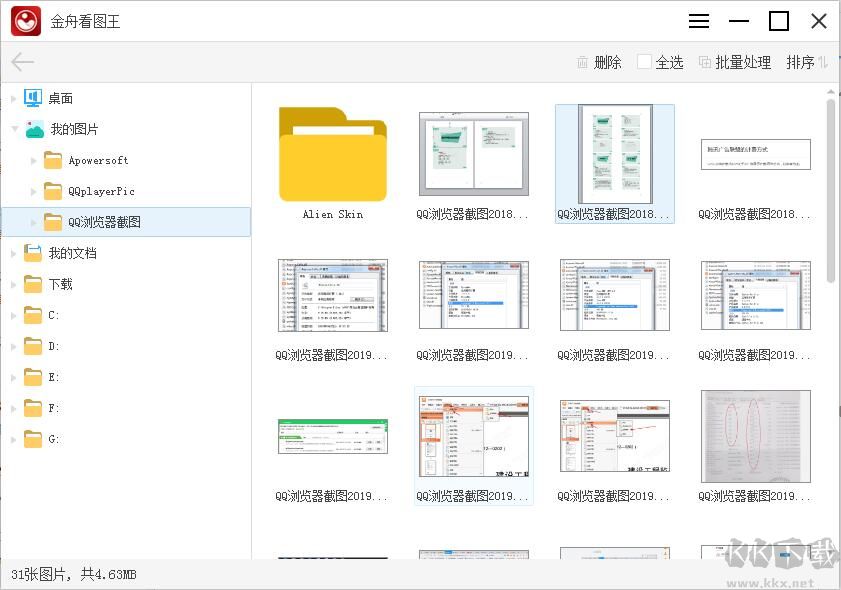This screenshot has width=841, height=590.
Task: Expand the C: drive node
Action: point(14,316)
